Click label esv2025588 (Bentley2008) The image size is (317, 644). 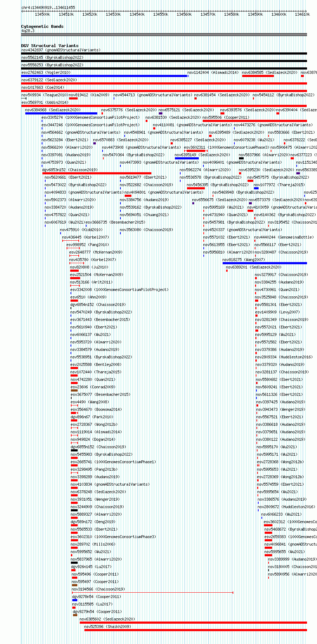(x=96, y=364)
